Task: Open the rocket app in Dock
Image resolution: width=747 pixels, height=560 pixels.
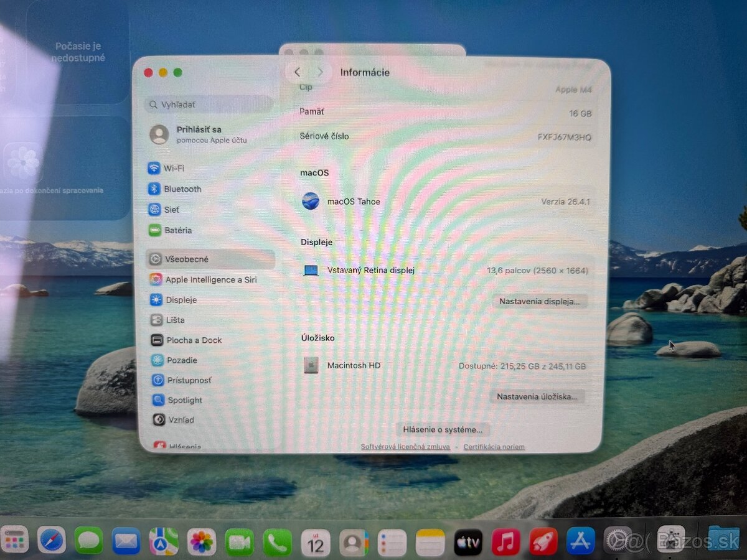Action: coord(543,541)
